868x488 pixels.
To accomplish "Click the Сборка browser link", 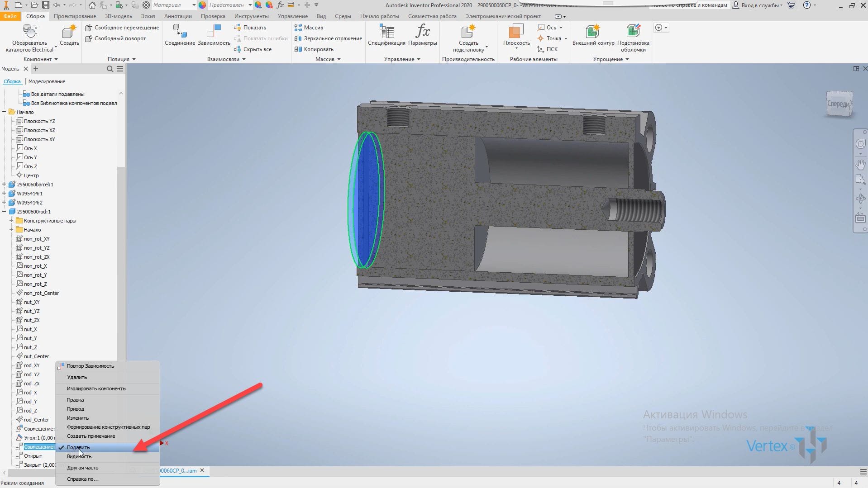I will coord(12,81).
